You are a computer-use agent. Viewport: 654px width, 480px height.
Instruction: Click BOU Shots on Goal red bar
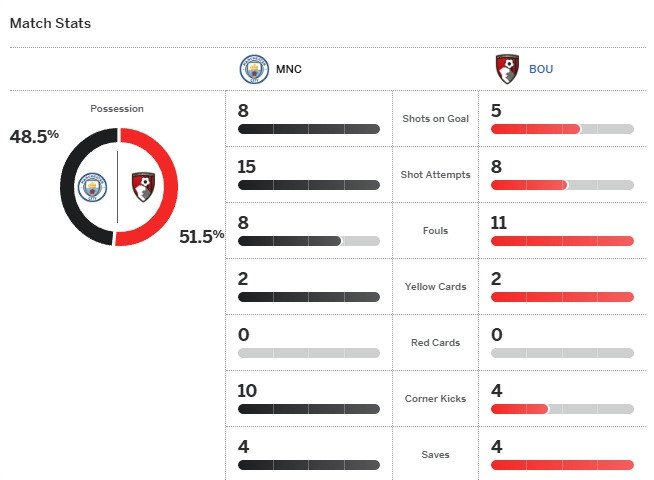(x=535, y=129)
